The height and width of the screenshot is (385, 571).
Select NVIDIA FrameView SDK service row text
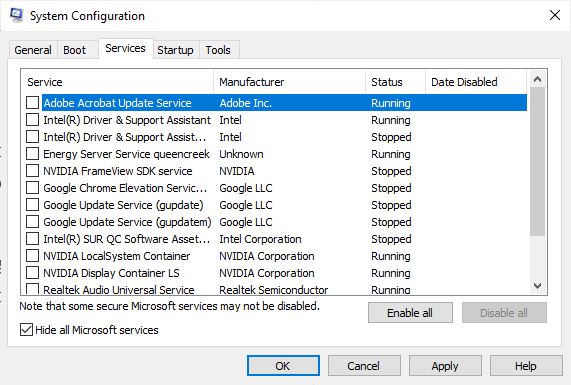118,171
